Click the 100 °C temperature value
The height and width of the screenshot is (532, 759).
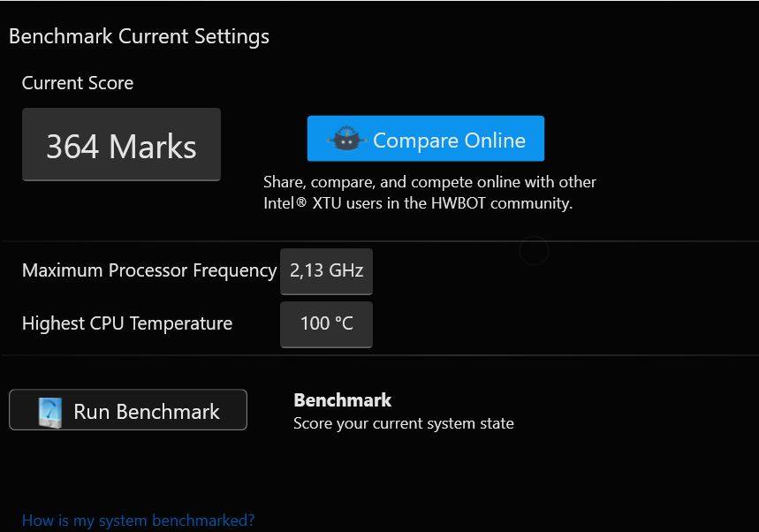point(326,323)
